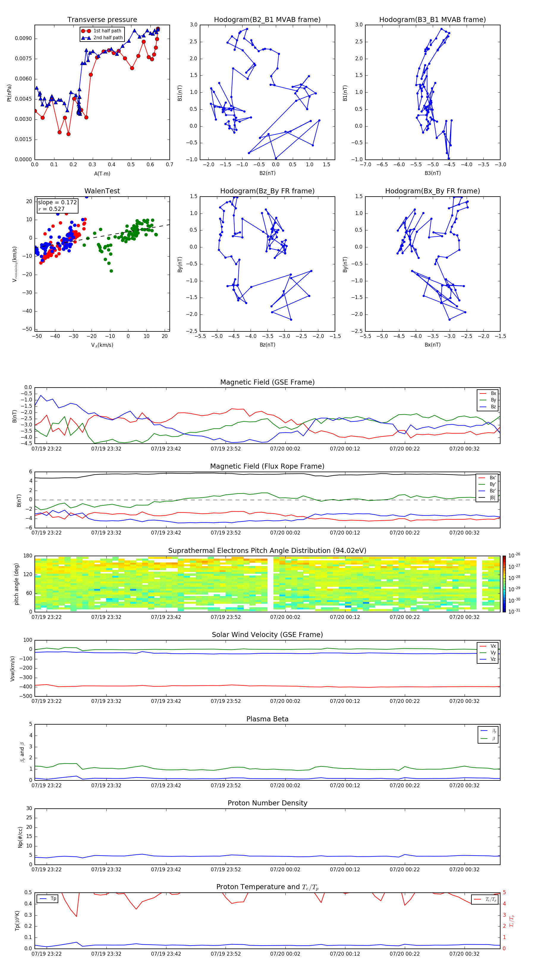Click '07/20 00:32' tick on solar wind plot

tap(464, 701)
